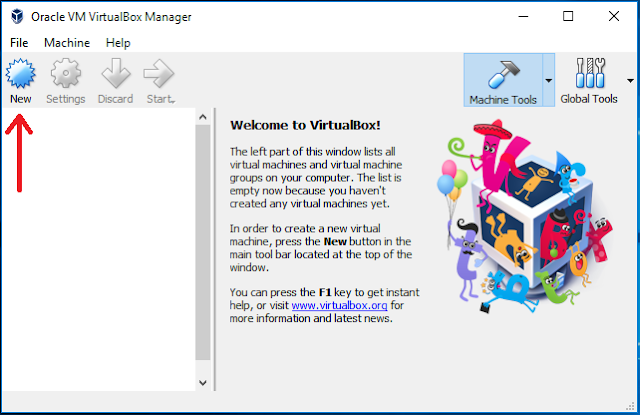Click the VirtualBox cube icon in title bar
The width and height of the screenshot is (640, 415).
tap(17, 16)
